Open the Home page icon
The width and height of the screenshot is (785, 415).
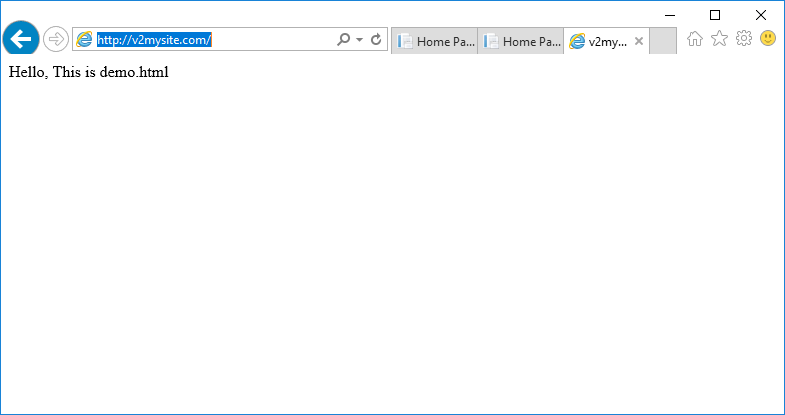(695, 39)
